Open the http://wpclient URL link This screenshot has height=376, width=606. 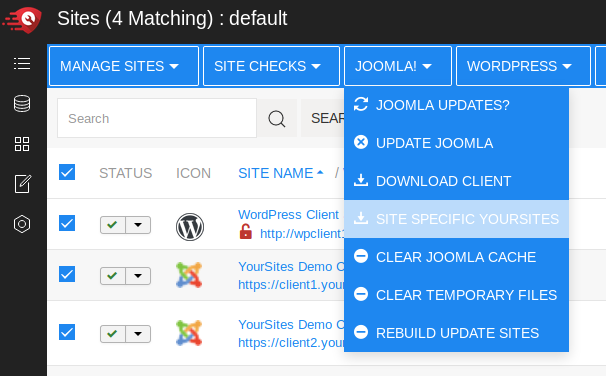[302, 233]
